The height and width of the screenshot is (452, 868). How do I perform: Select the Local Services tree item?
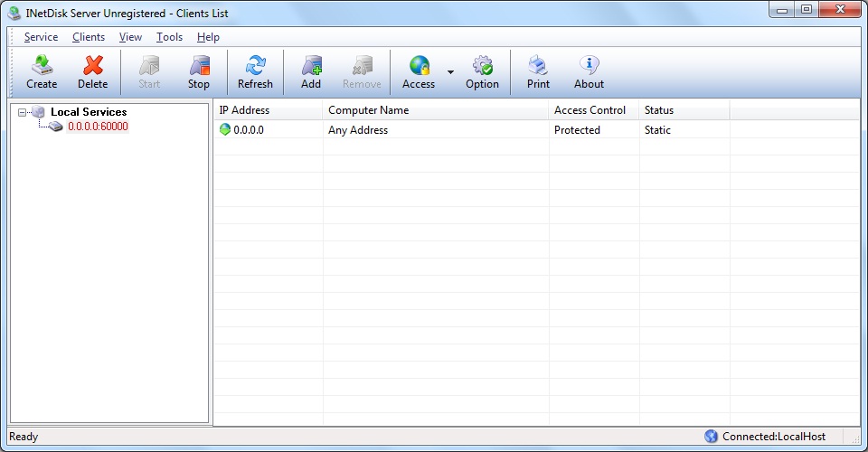89,112
